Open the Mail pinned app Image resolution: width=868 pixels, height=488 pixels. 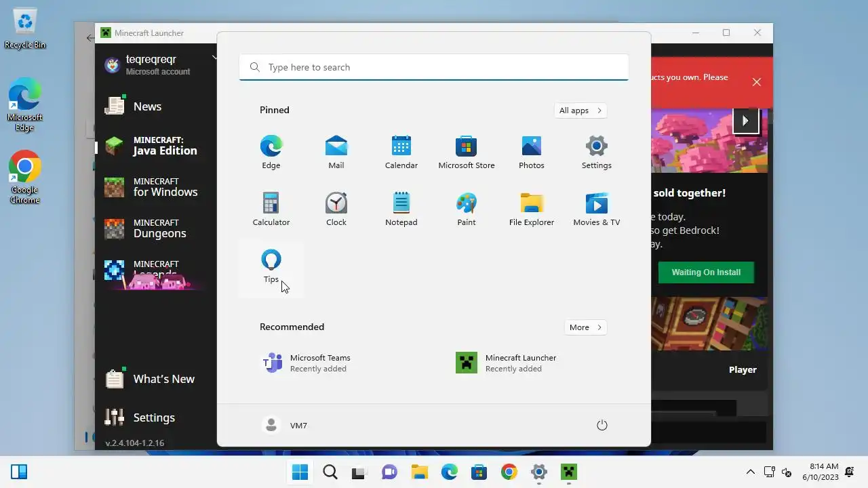tap(336, 152)
